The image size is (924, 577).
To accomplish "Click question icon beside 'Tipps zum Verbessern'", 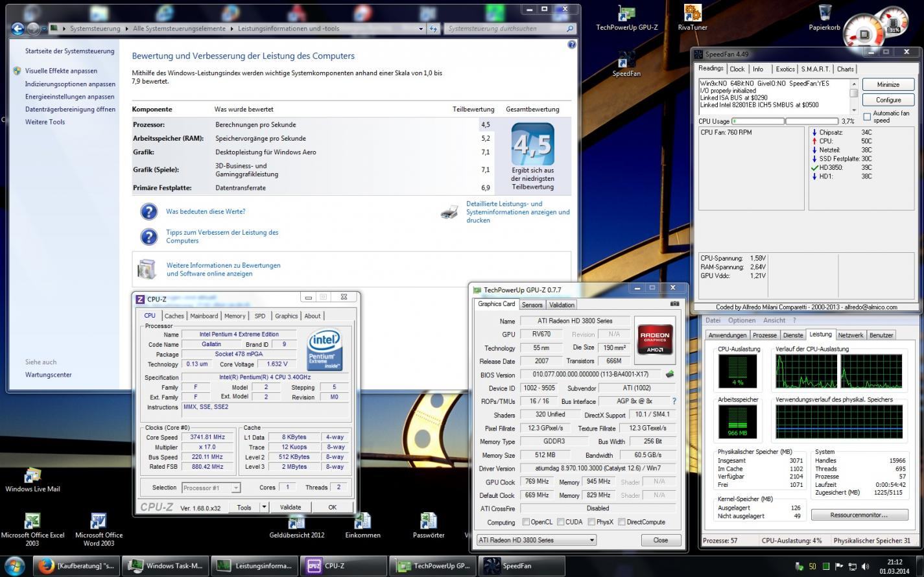I will pos(148,236).
